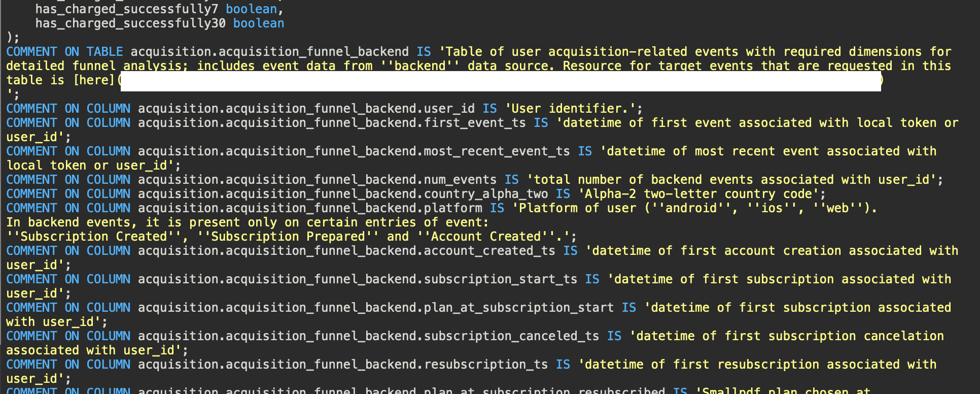Click the boolean type after has_charged_successfully30
The width and height of the screenshot is (980, 394).
click(x=259, y=23)
